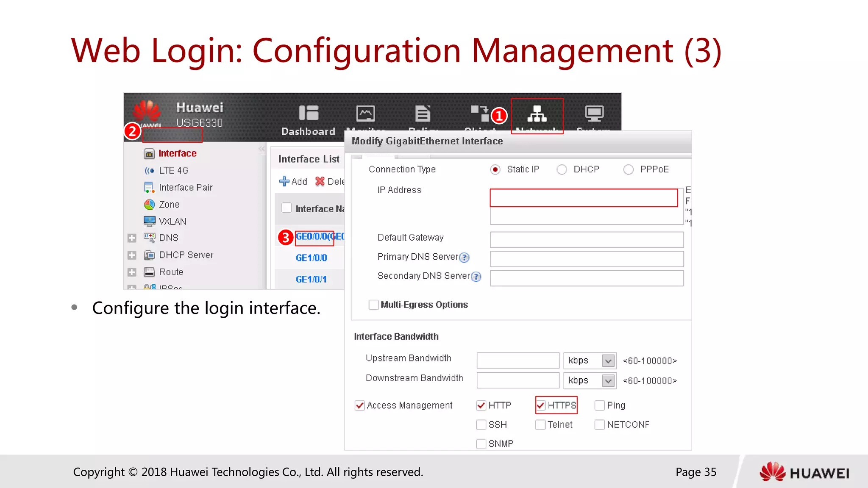Open the GE1/0/1 interface link
Image resolution: width=868 pixels, height=488 pixels.
(x=312, y=280)
